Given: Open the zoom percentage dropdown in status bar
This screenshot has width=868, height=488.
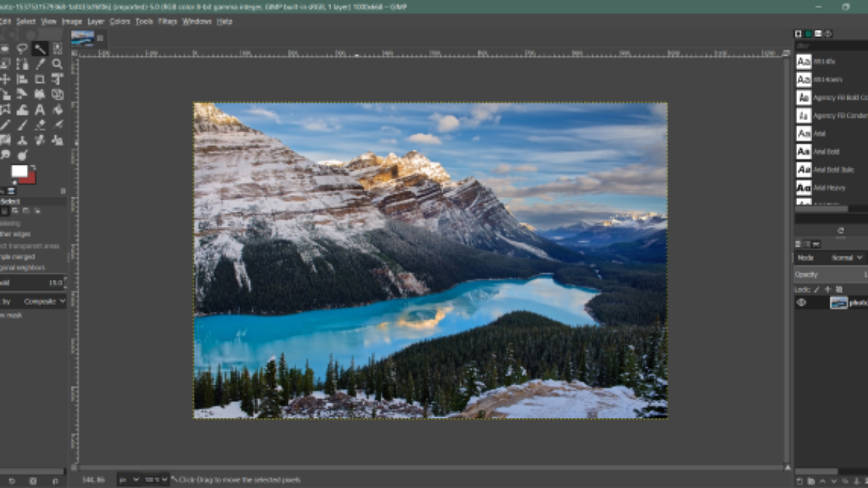Looking at the screenshot, I should [156, 479].
